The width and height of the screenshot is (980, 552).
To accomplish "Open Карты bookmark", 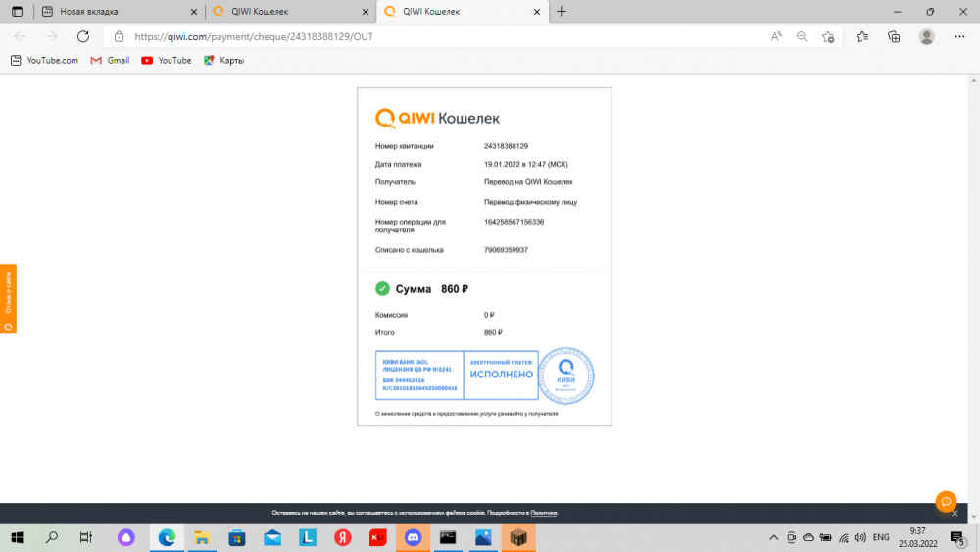I will [223, 60].
